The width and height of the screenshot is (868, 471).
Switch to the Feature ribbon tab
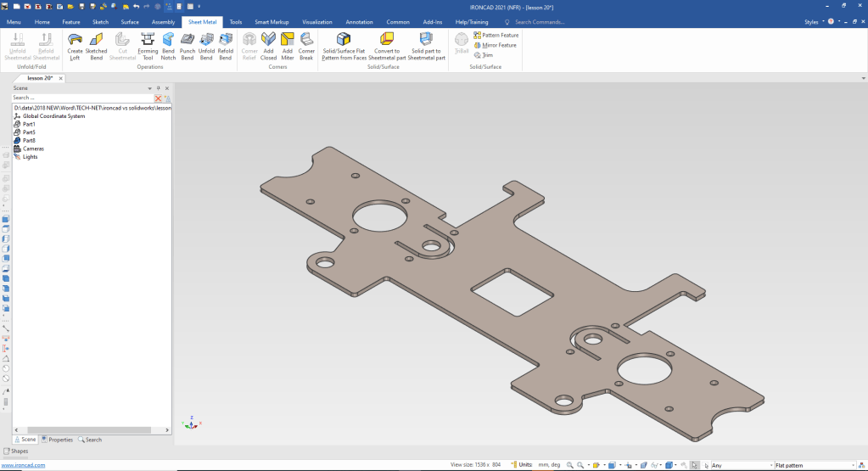pyautogui.click(x=71, y=21)
